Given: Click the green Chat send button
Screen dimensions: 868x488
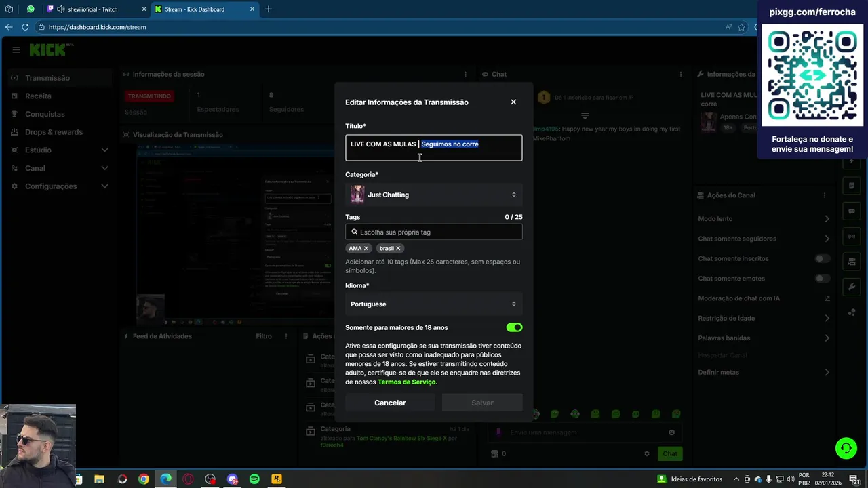Looking at the screenshot, I should (670, 453).
